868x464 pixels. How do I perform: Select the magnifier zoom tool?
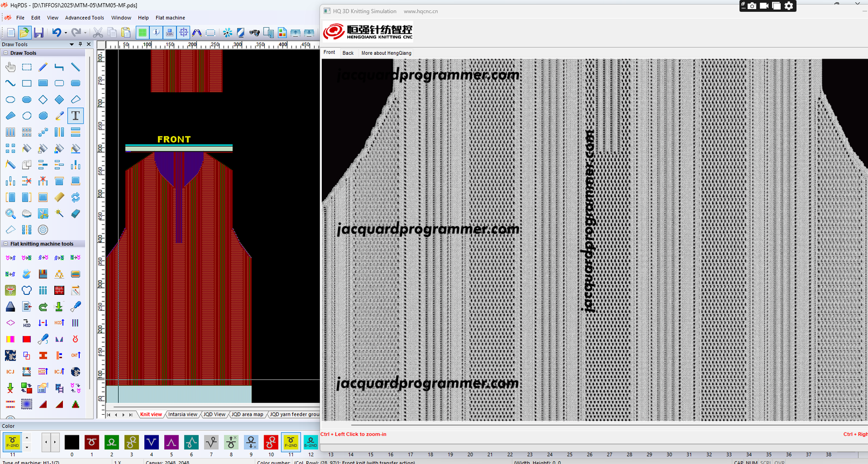coord(10,214)
